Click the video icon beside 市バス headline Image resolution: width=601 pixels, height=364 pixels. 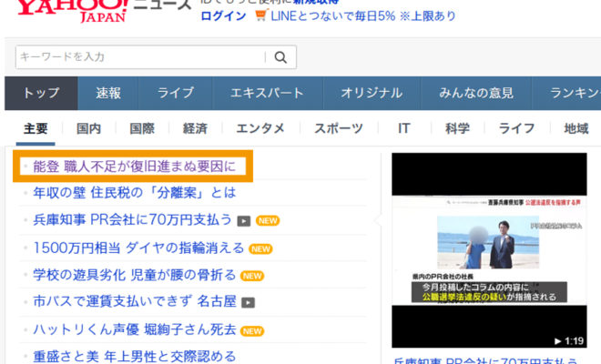point(248,302)
